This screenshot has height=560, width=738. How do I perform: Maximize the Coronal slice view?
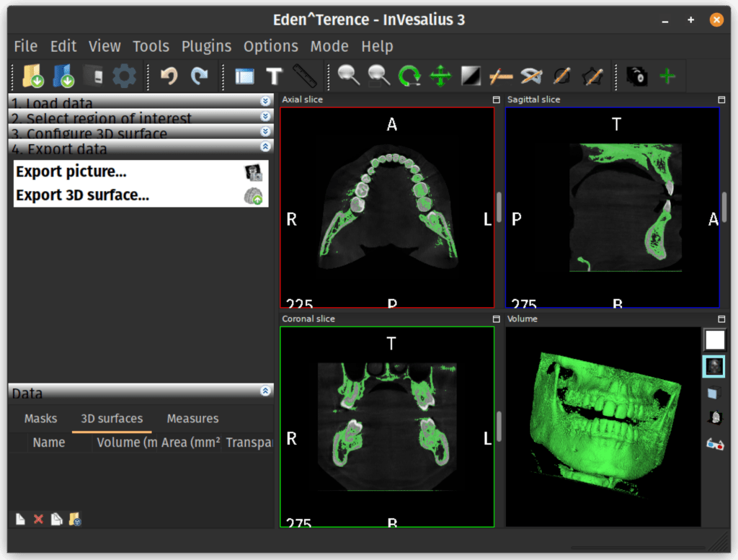click(x=496, y=319)
